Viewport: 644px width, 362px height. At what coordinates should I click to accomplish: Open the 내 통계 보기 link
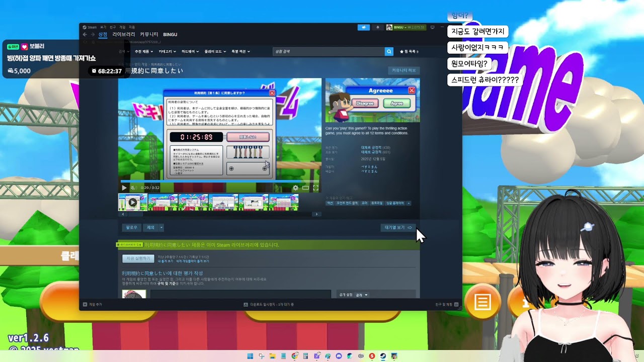(166, 261)
